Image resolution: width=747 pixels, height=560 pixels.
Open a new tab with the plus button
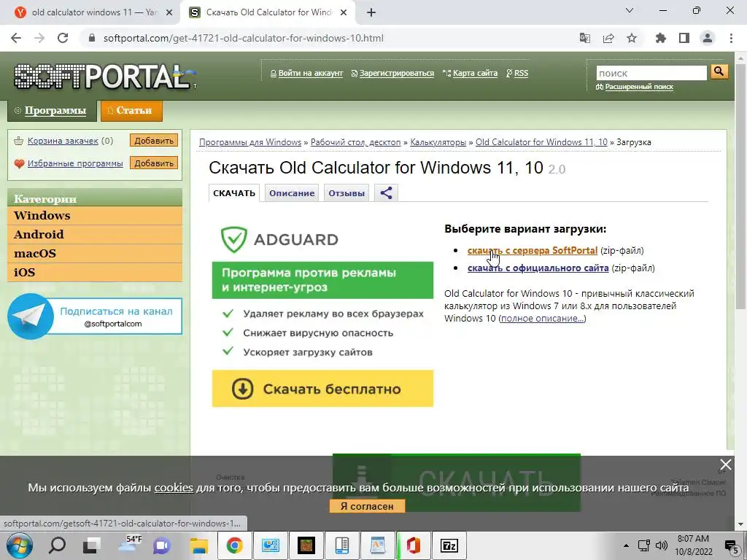[371, 12]
